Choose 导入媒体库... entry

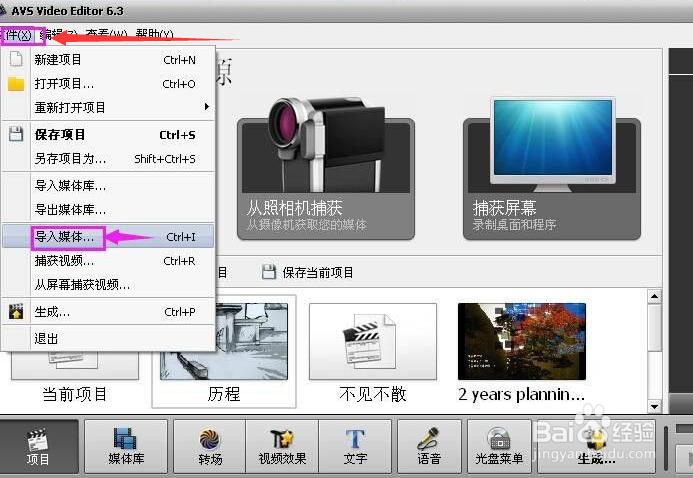tap(108, 186)
